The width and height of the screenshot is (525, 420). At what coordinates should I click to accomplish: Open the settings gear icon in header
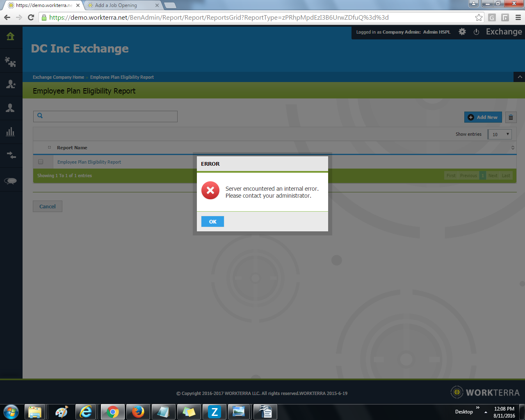(x=462, y=32)
